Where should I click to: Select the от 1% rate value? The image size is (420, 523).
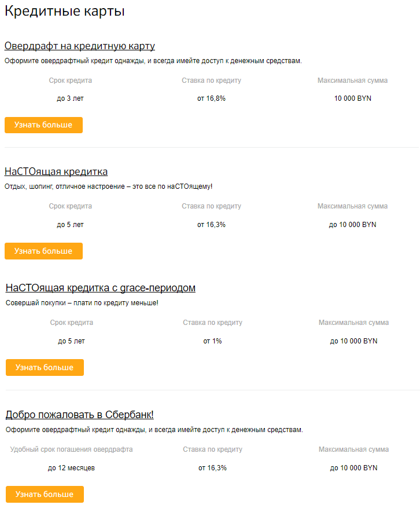tap(212, 341)
